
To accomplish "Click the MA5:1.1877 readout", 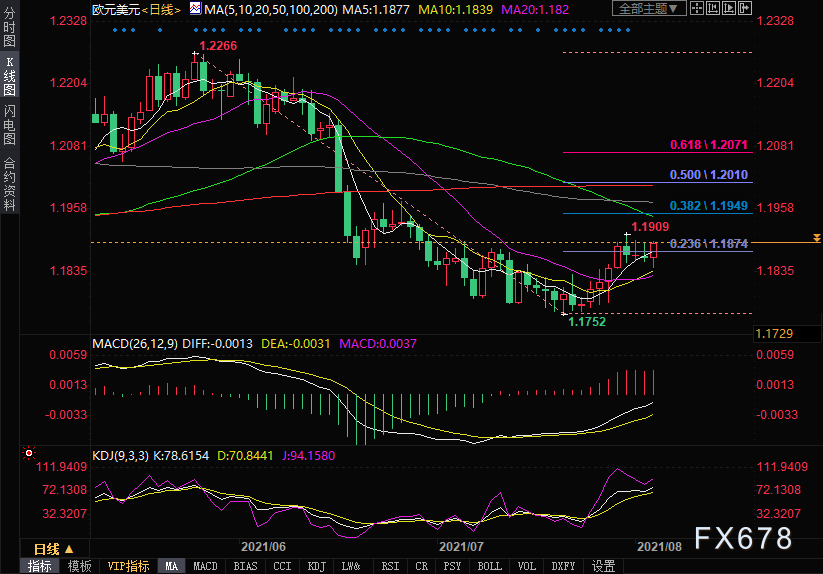I will [376, 9].
